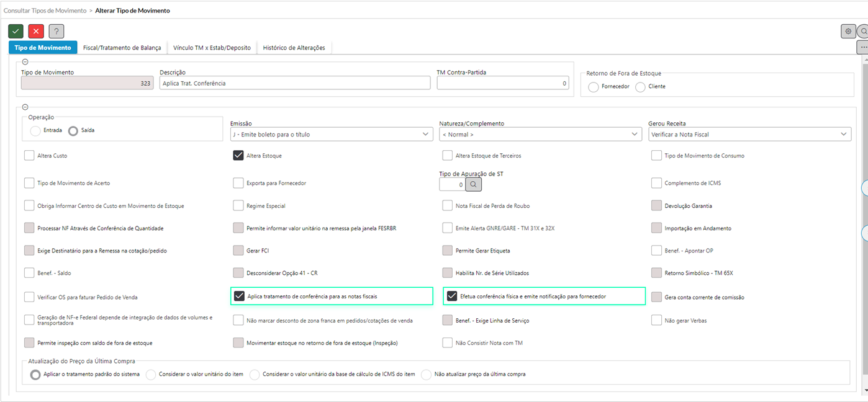Click the Devolução Garantia checkbox
The width and height of the screenshot is (868, 402).
657,205
